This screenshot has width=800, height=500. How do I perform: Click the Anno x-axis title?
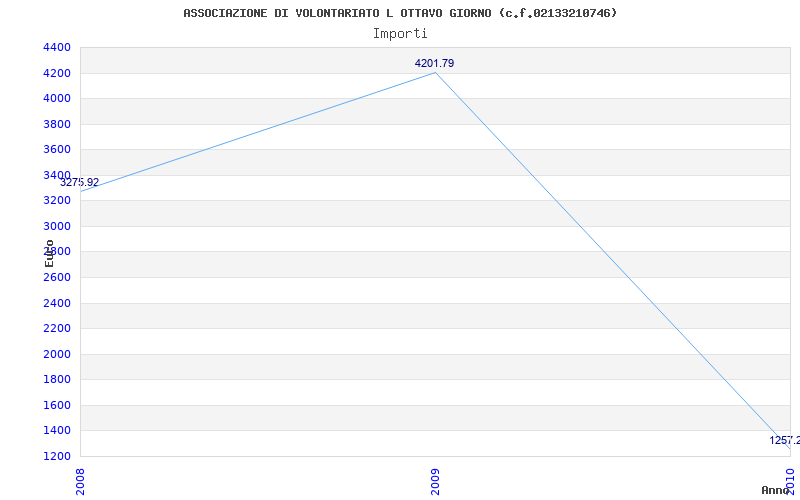point(775,490)
